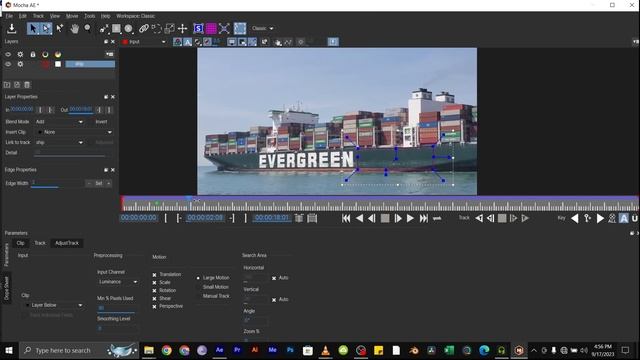Open the Movie menu
640x360 pixels.
72,16
